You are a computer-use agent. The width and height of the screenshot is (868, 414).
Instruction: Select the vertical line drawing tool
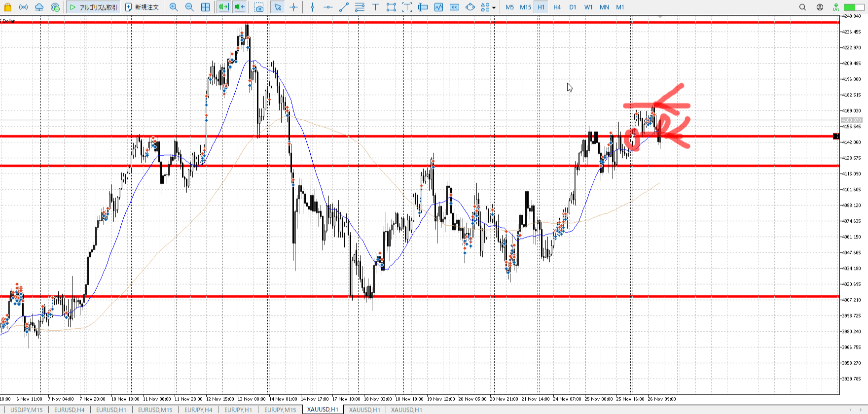[x=312, y=7]
